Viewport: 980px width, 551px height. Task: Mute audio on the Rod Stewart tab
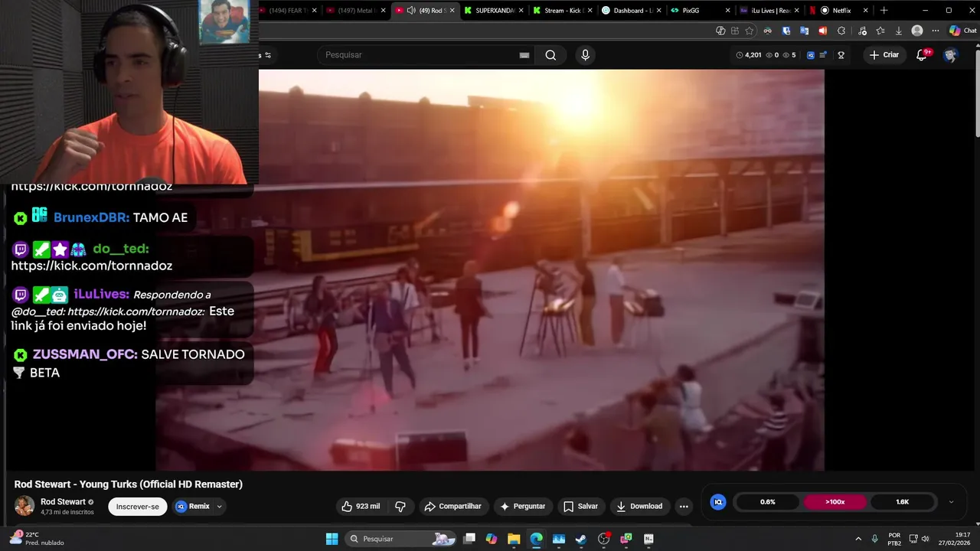411,10
